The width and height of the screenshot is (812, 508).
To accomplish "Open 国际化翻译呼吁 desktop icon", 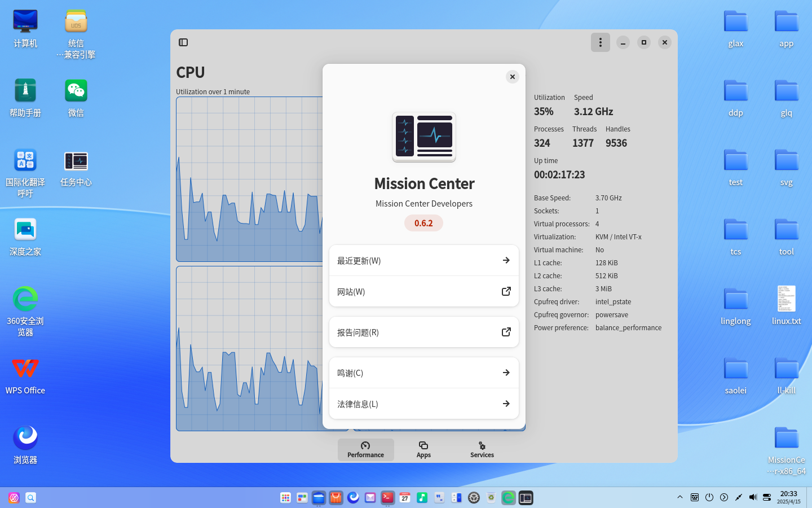I will 25,173.
